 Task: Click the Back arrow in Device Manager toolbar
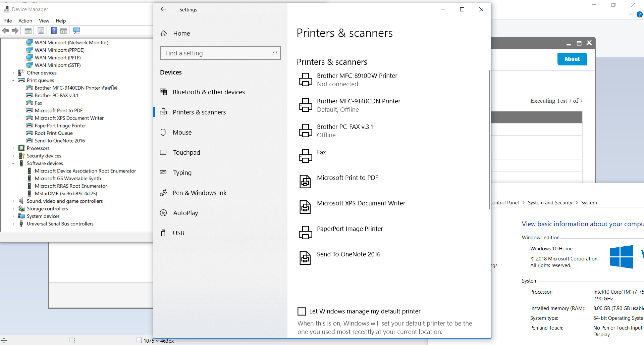pyautogui.click(x=6, y=31)
